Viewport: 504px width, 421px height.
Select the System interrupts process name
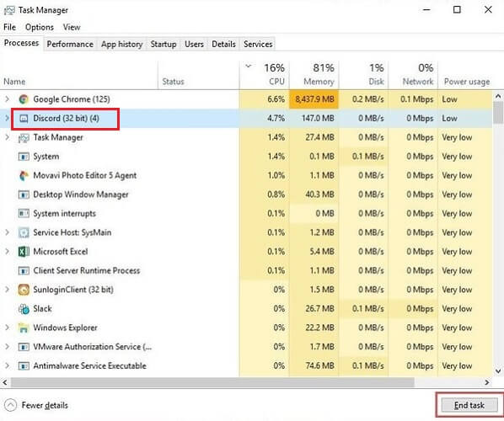(x=64, y=214)
